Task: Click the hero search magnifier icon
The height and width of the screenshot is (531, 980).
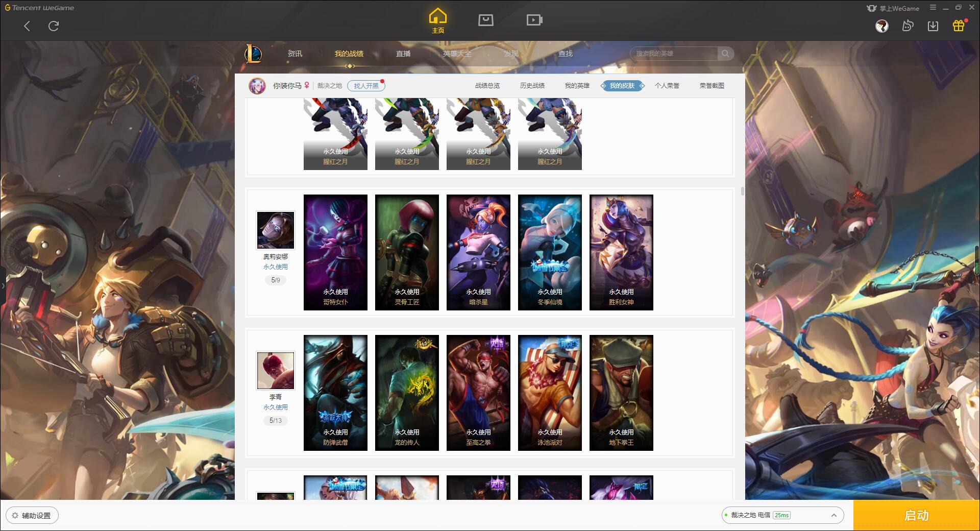Action: 725,54
